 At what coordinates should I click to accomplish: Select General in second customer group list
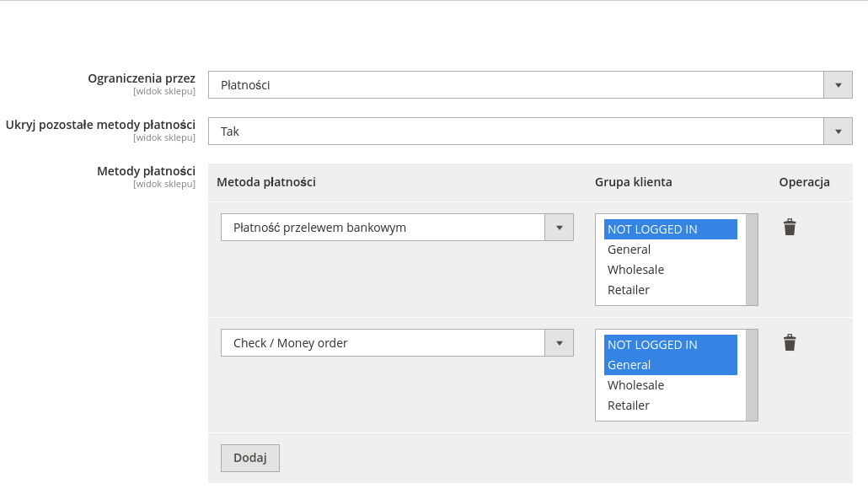(670, 365)
